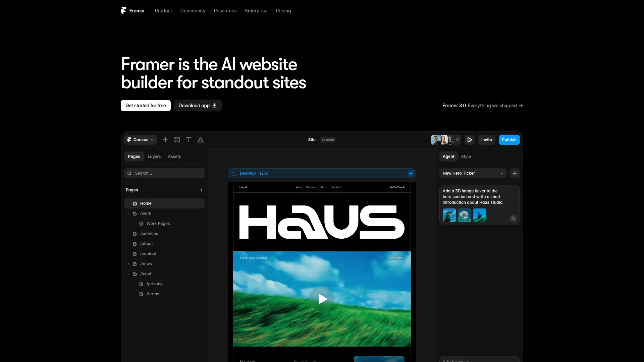Open Framer 3.0 Everything we shipped link
This screenshot has width=644, height=362.
[483, 106]
